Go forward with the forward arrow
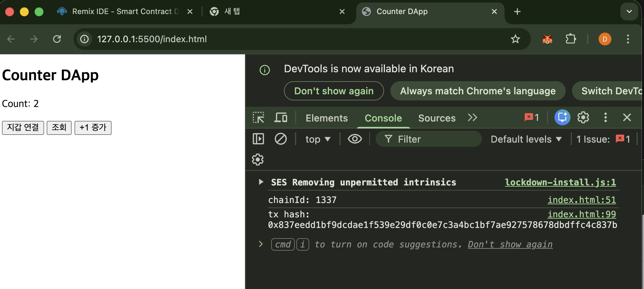 [34, 39]
